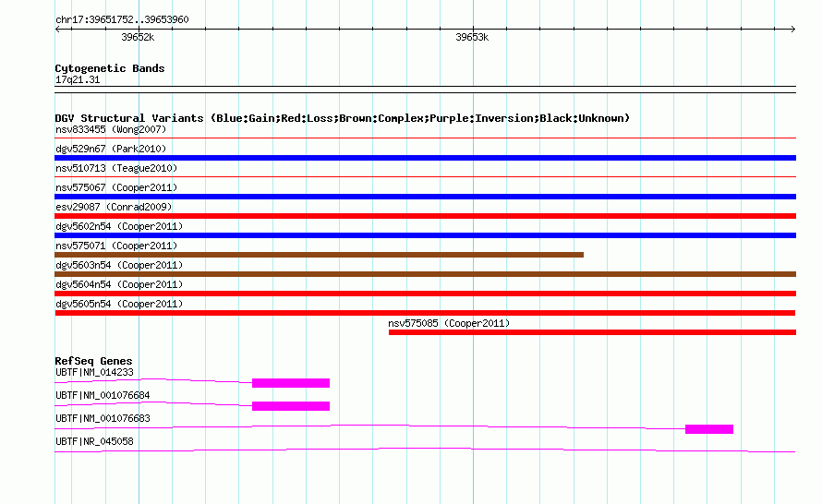Select the thin red nsv510713 loss line
This screenshot has width=822, height=504.
click(x=425, y=176)
